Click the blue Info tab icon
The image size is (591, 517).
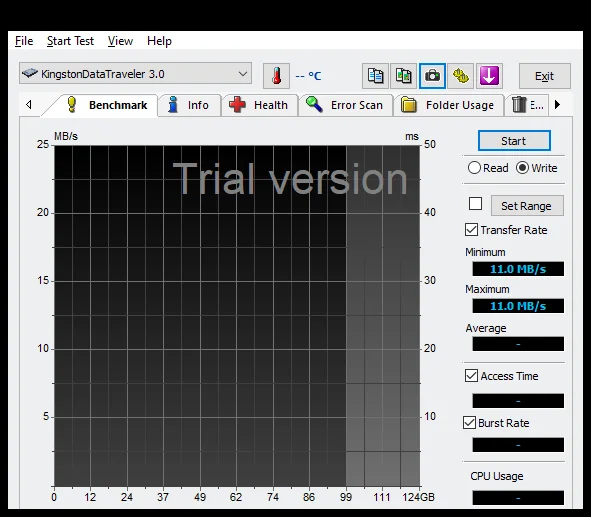pos(173,104)
